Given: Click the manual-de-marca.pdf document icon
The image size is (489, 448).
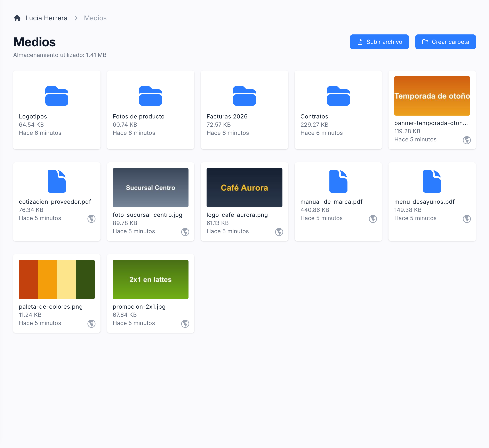Looking at the screenshot, I should click(x=338, y=181).
